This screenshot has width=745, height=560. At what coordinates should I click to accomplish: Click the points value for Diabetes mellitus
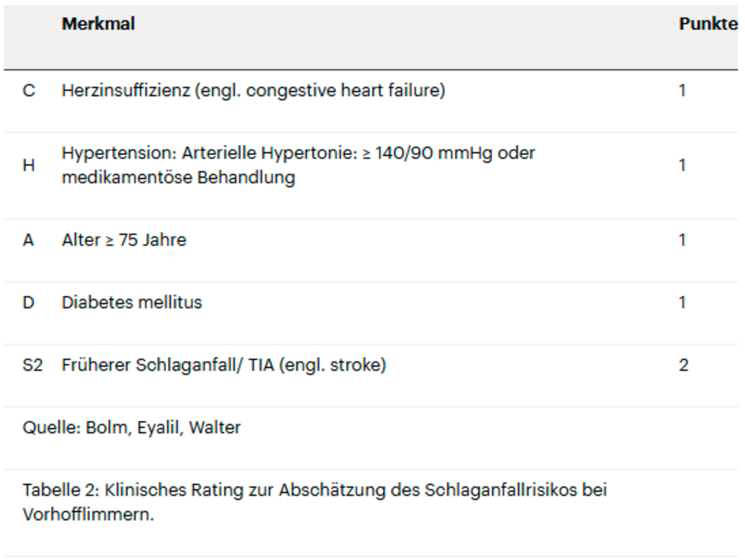pyautogui.click(x=682, y=303)
